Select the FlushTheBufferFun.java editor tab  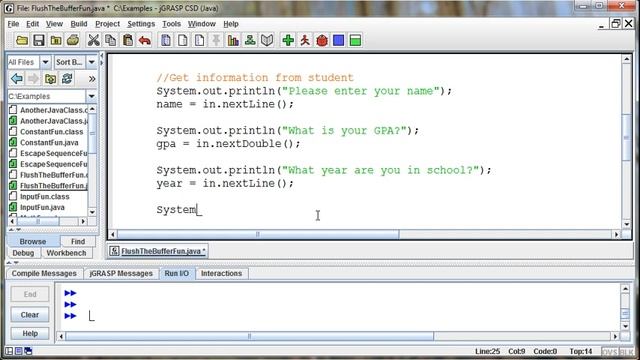(x=158, y=251)
